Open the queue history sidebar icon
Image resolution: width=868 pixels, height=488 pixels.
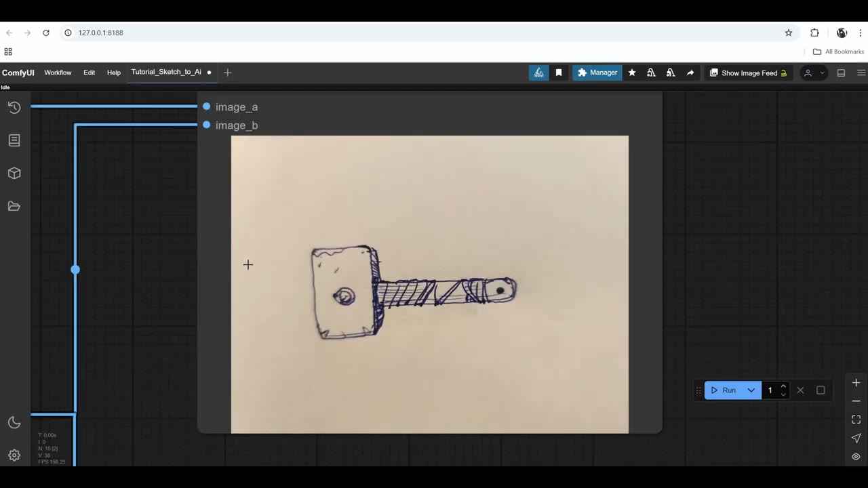14,108
